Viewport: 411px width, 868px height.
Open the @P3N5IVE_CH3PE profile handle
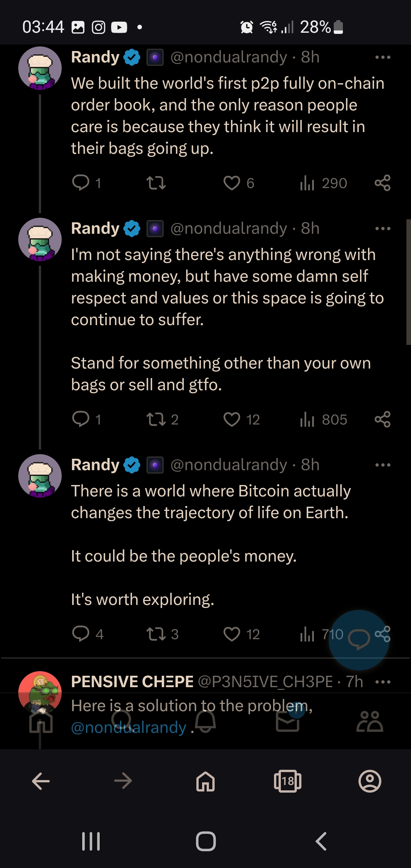(266, 682)
